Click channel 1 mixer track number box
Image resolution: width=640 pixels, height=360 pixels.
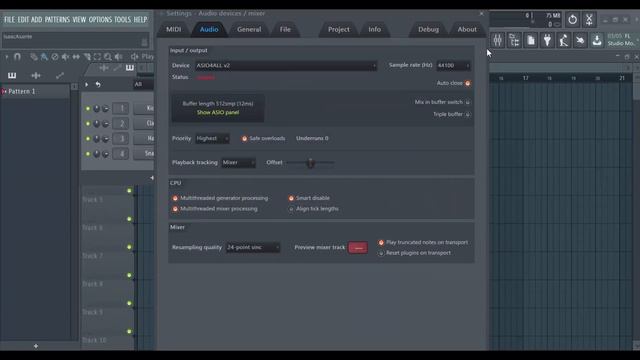tap(121, 109)
